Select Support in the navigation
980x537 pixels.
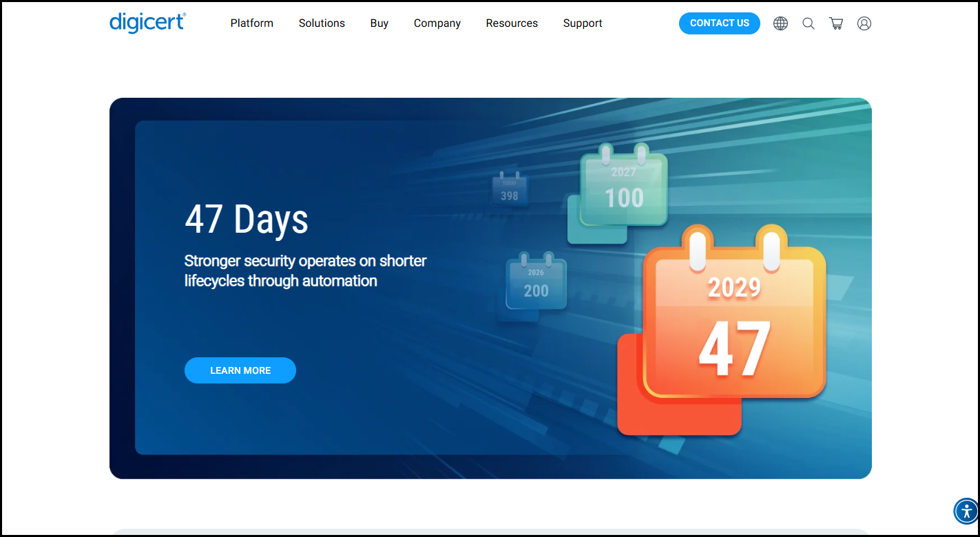582,23
